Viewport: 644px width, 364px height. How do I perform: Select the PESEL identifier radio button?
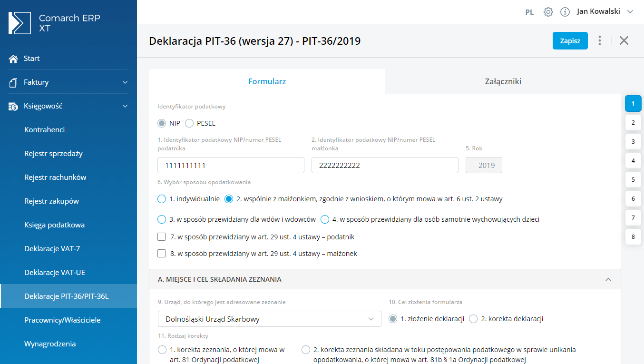[x=189, y=123]
